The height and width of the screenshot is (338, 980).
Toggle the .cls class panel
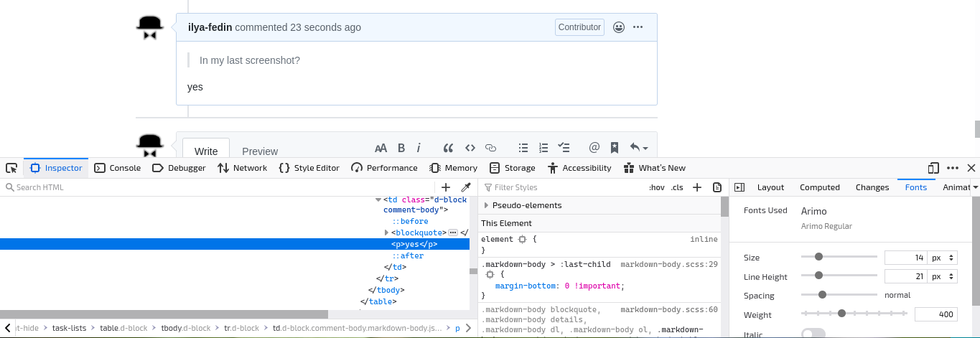677,187
